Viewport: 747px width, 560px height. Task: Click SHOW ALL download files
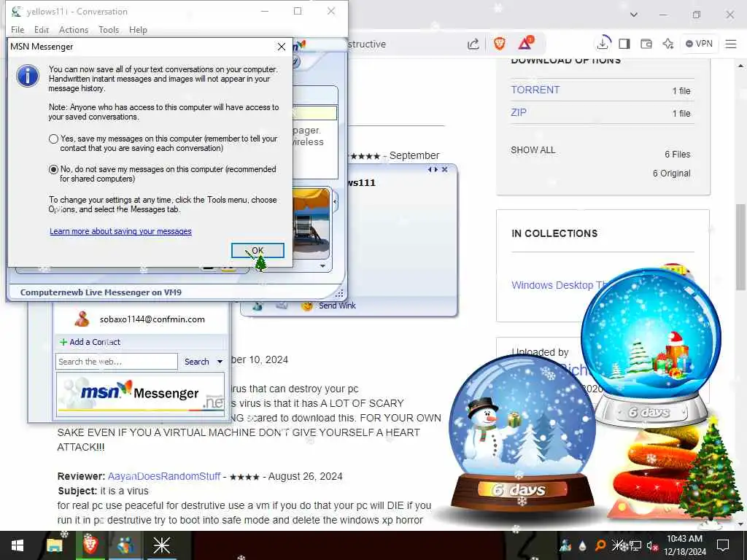pyautogui.click(x=533, y=150)
